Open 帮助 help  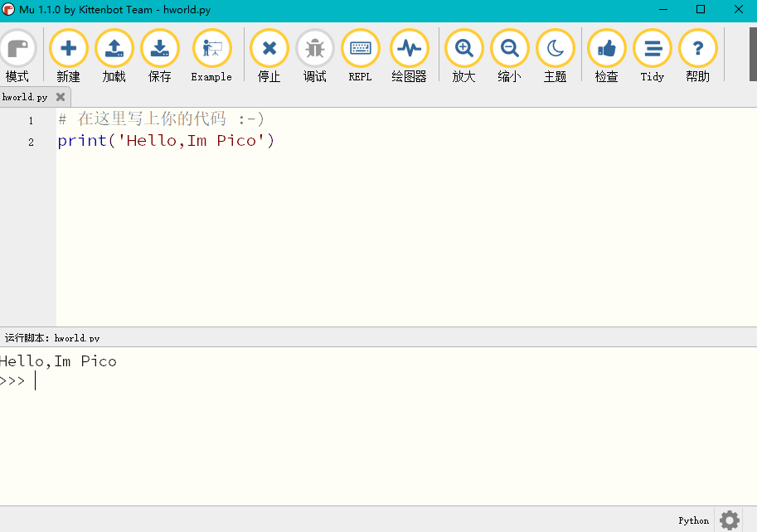coord(697,56)
